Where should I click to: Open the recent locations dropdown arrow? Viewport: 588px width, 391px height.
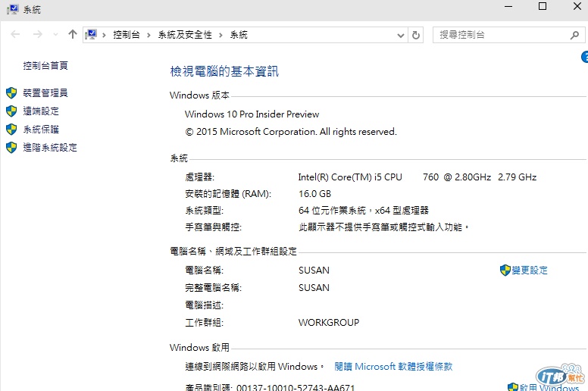click(55, 35)
